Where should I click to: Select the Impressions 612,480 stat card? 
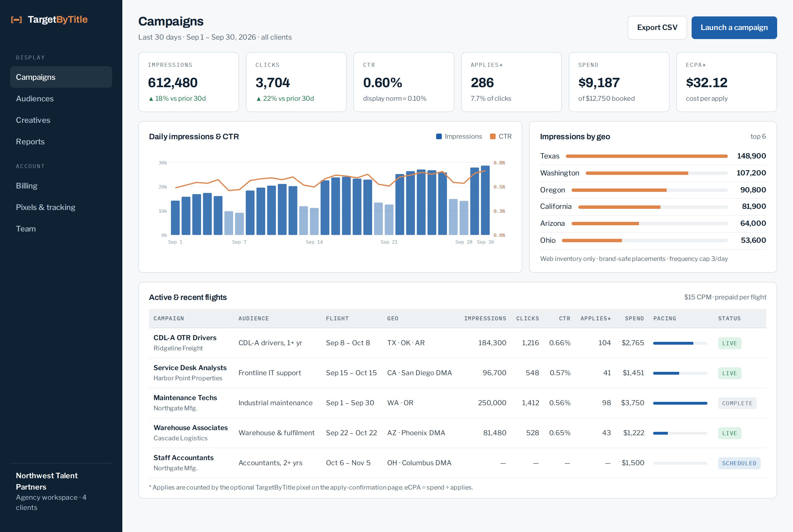point(188,82)
